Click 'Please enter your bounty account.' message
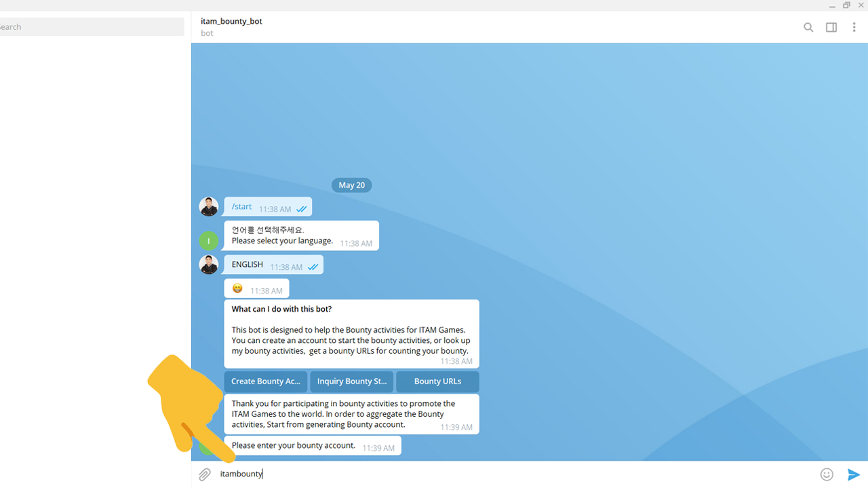This screenshot has width=868, height=488. coord(313,446)
